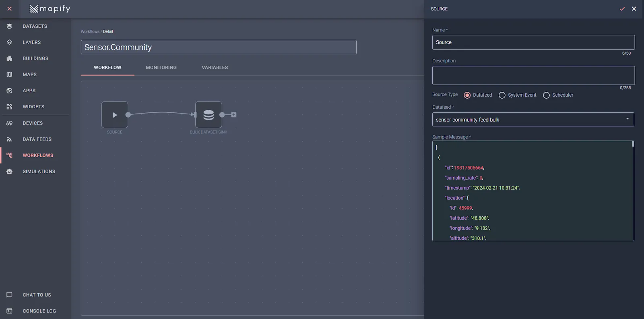This screenshot has width=644, height=319.
Task: Click the "sampling_rate" line in Sample Message
Action: (464, 178)
